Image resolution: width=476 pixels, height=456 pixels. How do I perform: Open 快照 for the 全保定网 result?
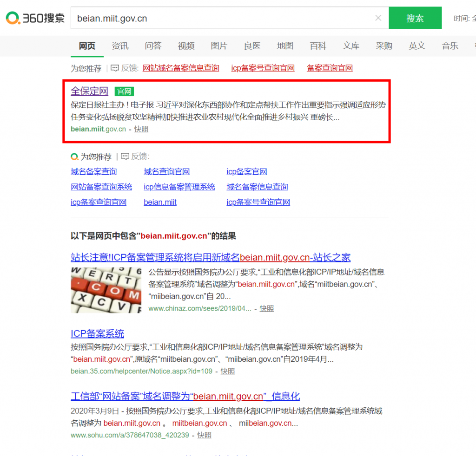tap(141, 129)
